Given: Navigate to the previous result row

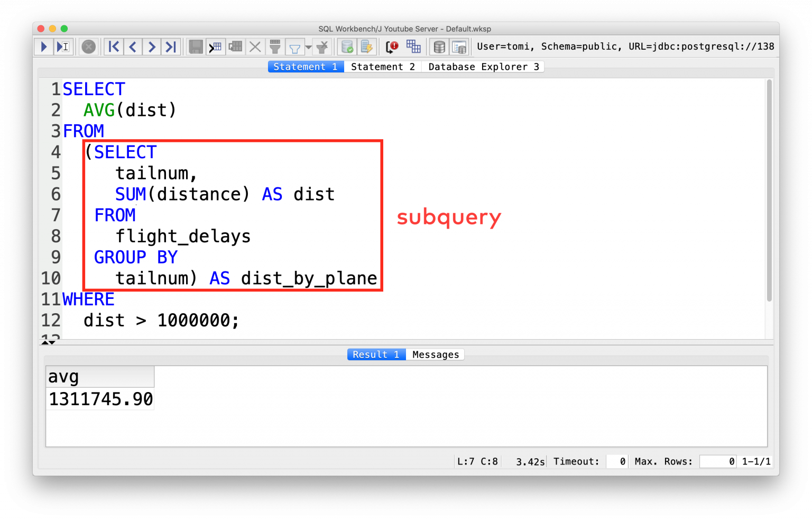Looking at the screenshot, I should tap(133, 47).
